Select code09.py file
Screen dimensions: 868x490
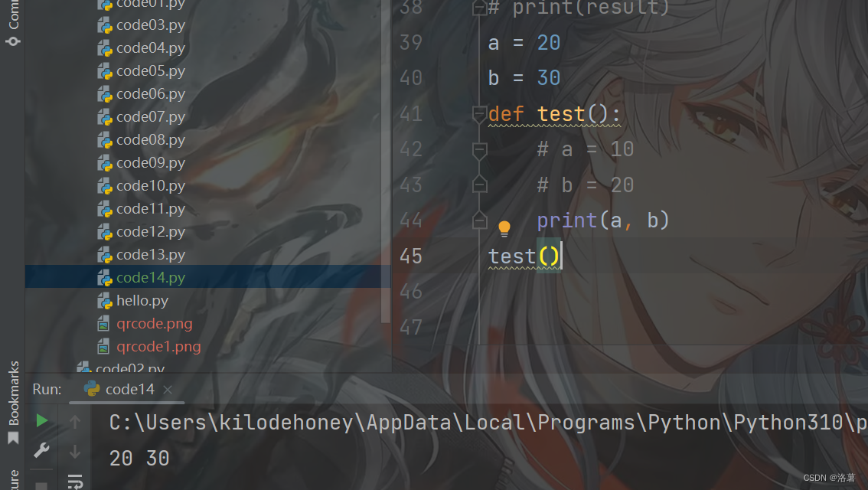[151, 163]
